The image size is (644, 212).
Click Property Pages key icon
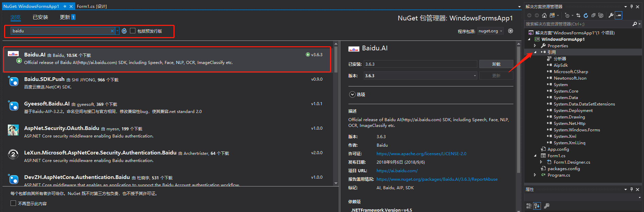[x=547, y=206]
